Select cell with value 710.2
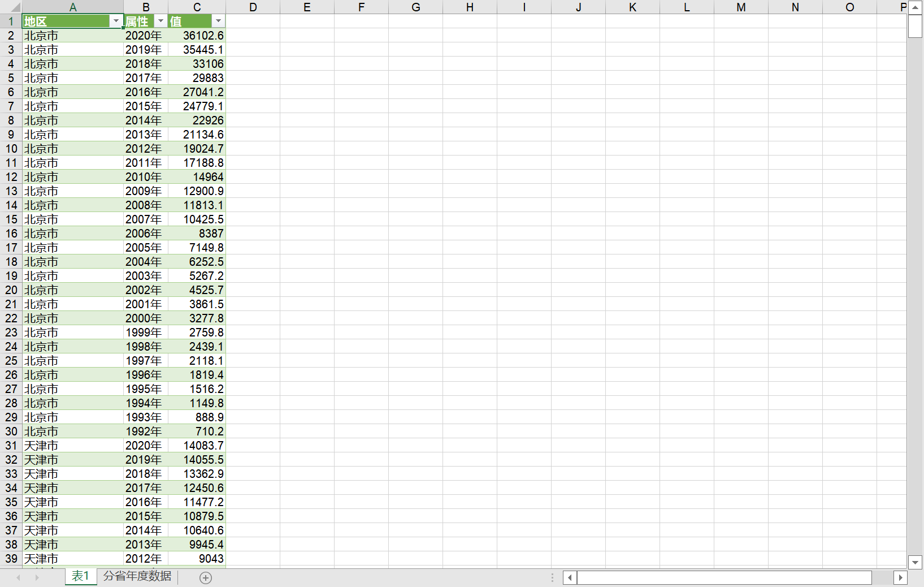The width and height of the screenshot is (924, 587). click(197, 431)
